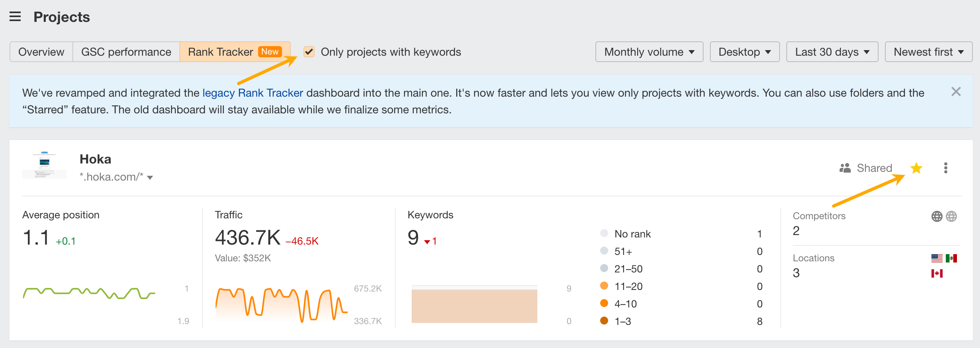This screenshot has height=348, width=980.
Task: Expand the Last 30 days date selector
Action: 832,52
